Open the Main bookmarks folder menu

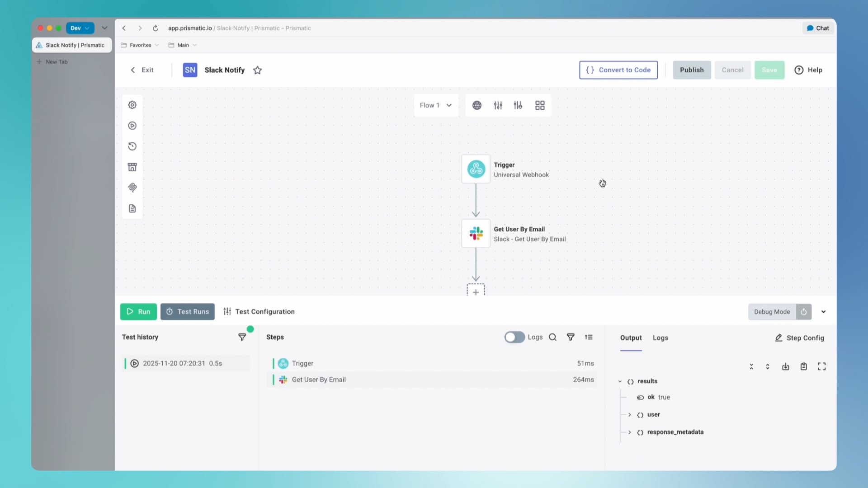182,45
